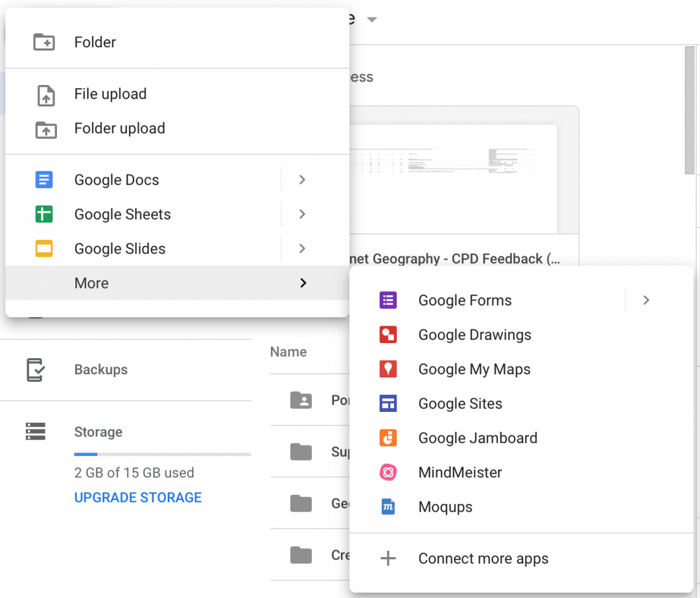
Task: Expand the Google Forms submenu arrow
Action: [646, 300]
